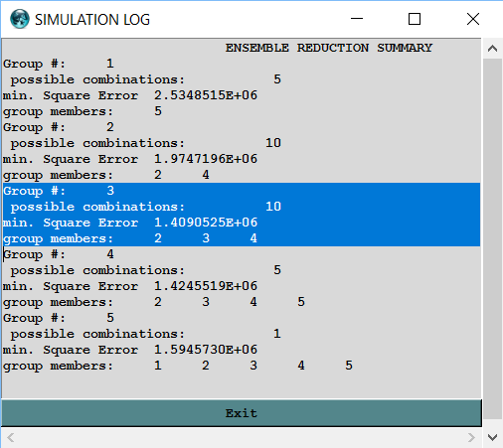Viewport: 503px width, 448px height.
Task: Click the vertical scrollbar up arrow
Action: (492, 49)
